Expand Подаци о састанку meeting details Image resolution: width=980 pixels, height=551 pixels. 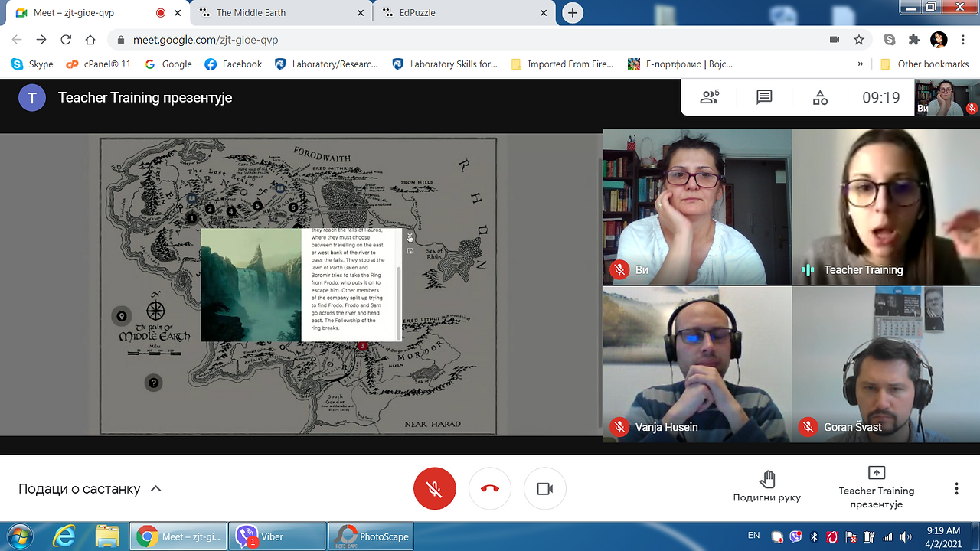point(90,488)
